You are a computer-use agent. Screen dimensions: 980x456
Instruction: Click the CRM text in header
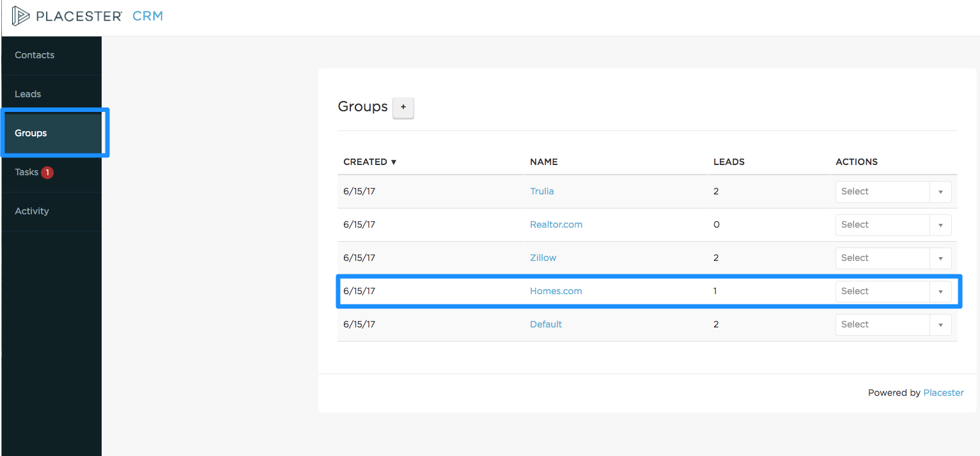148,16
